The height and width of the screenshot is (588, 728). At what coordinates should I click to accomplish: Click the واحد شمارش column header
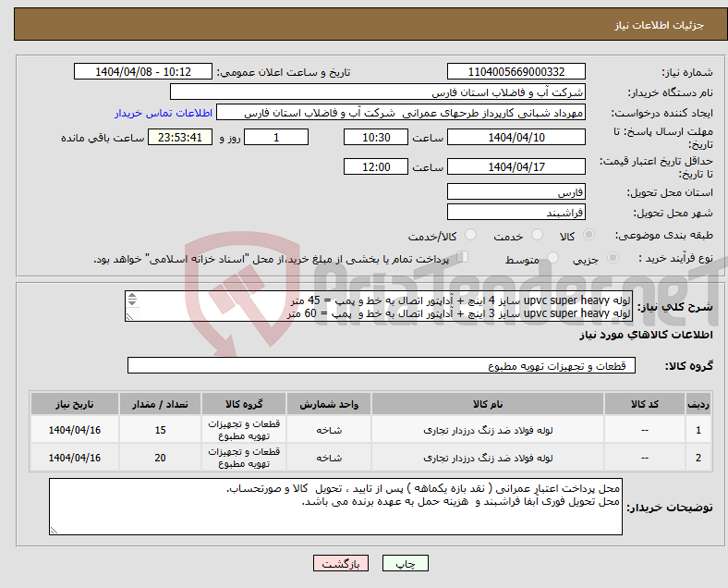pos(329,404)
